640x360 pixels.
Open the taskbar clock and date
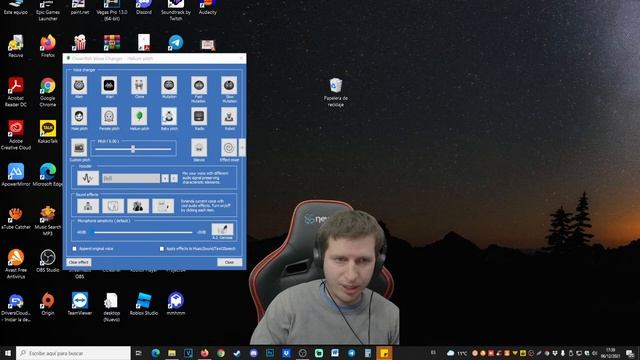pos(611,353)
